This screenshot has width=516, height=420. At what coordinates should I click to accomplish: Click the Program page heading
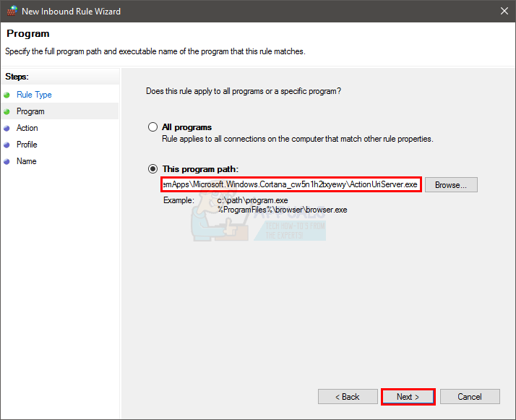coord(28,33)
